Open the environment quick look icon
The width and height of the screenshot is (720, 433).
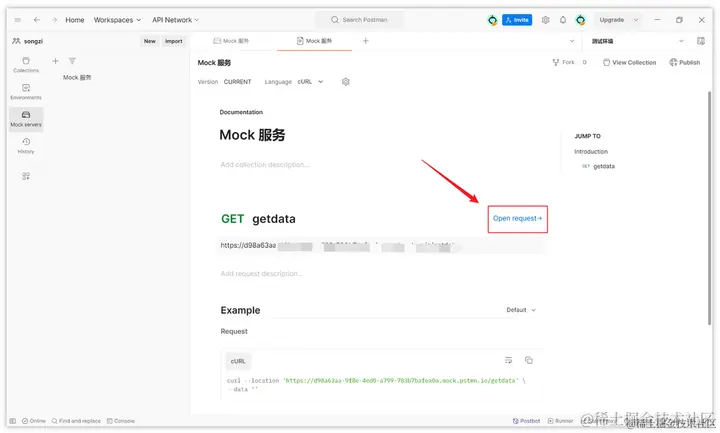701,41
